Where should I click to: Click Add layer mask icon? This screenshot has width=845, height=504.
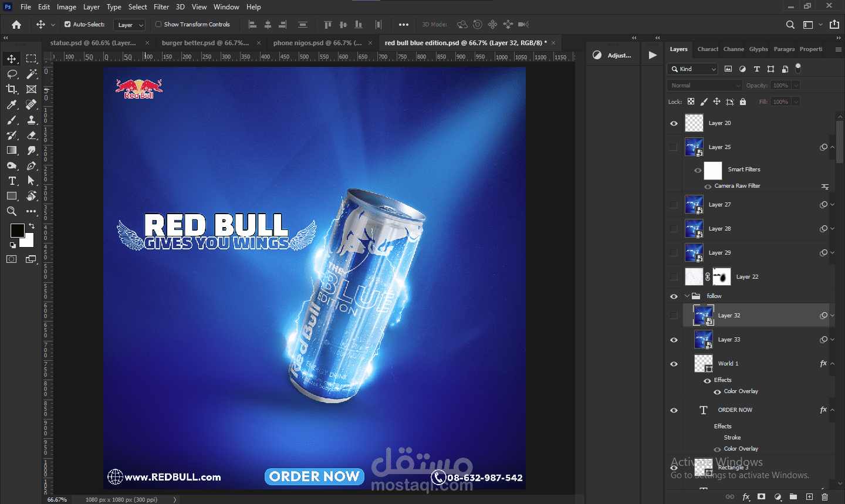[x=762, y=496]
